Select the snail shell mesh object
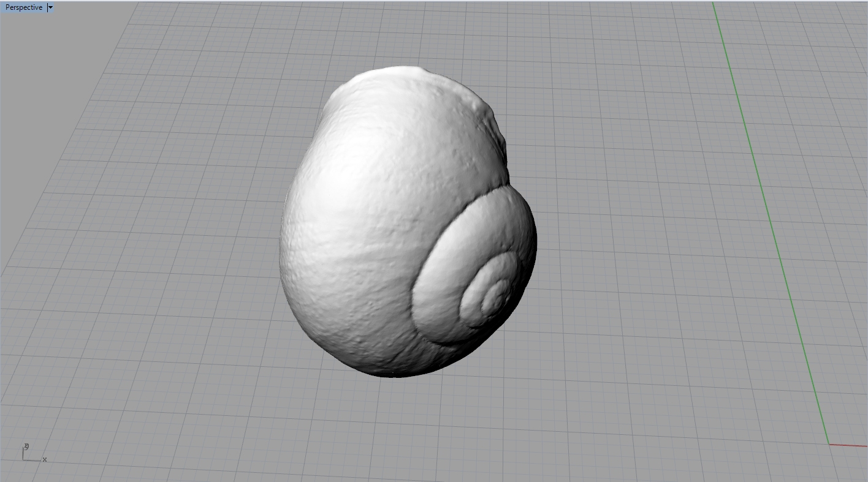The image size is (868, 482). pos(408,221)
